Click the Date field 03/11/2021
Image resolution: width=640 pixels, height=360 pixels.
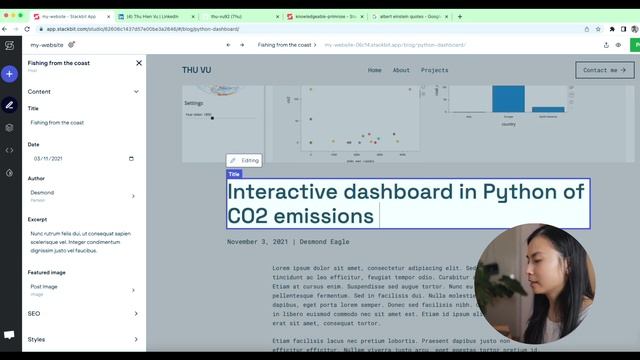click(x=83, y=158)
